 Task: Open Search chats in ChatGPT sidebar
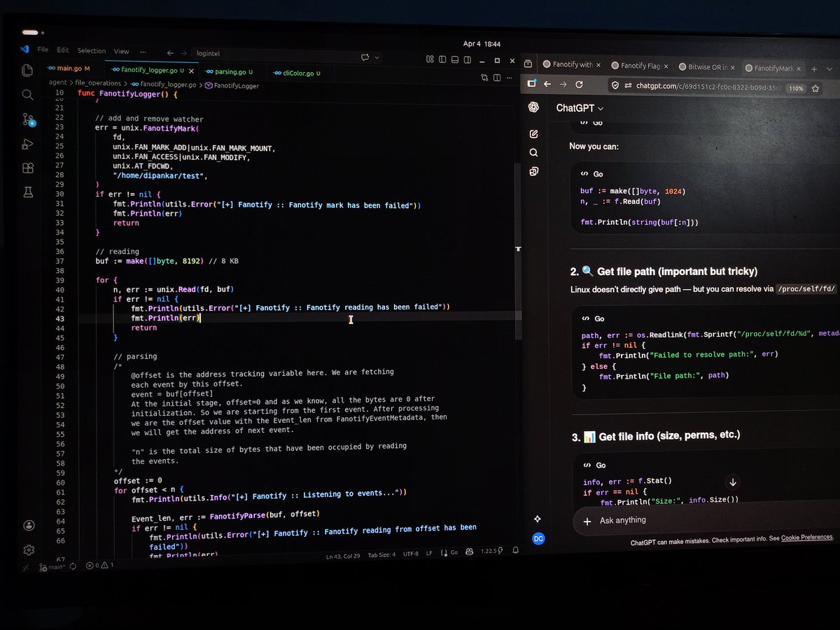(534, 153)
